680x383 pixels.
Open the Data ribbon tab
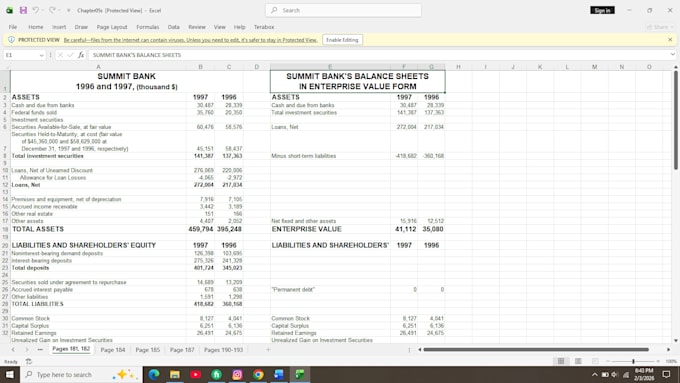point(173,27)
